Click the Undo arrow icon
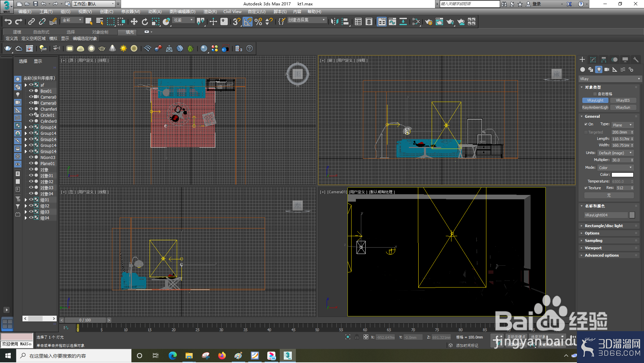This screenshot has height=363, width=644. coord(8,22)
